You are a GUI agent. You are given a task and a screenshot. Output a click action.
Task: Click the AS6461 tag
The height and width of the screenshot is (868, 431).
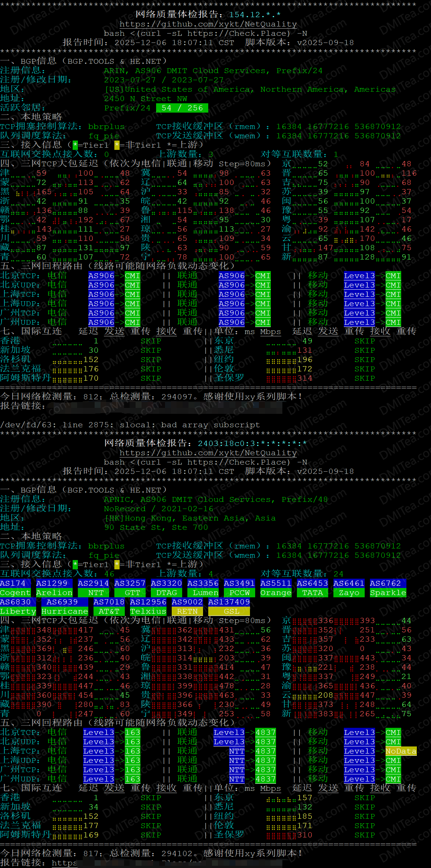[x=349, y=584]
